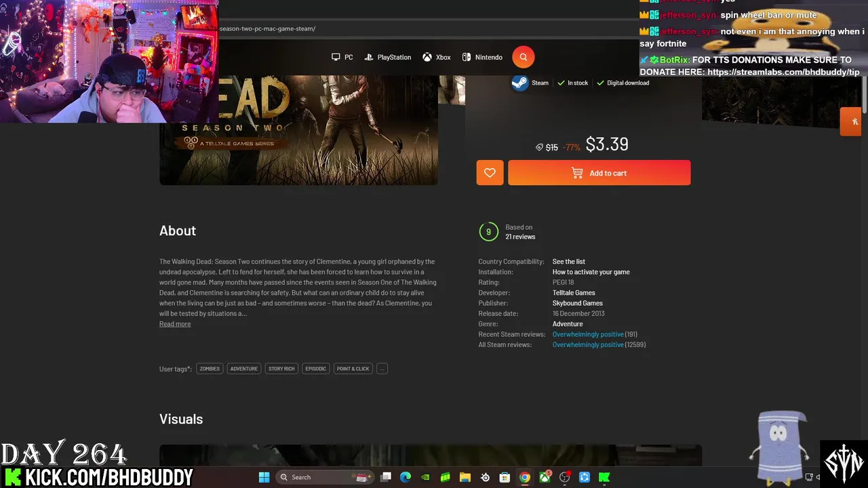868x488 pixels.
Task: Click the Add to cart button
Action: point(599,173)
